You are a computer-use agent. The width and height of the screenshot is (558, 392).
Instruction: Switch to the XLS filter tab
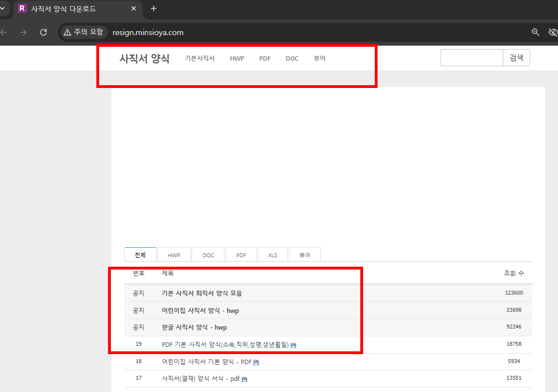tap(272, 254)
